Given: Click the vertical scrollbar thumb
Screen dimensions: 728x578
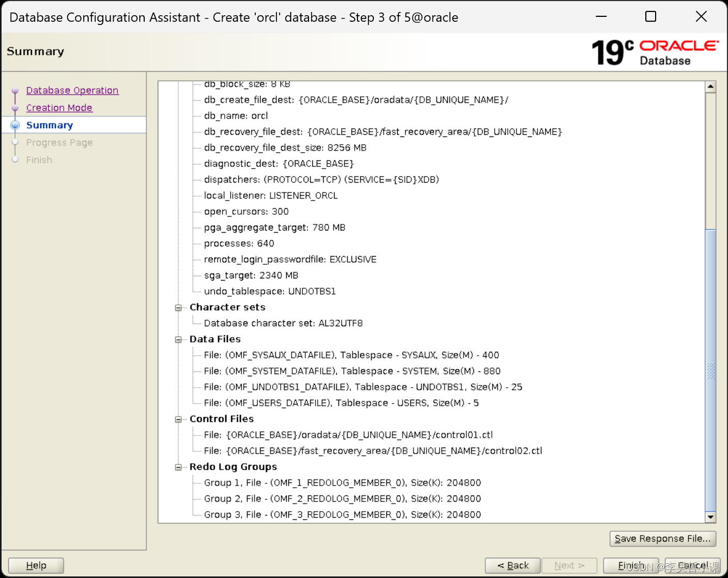Looking at the screenshot, I should (x=711, y=370).
